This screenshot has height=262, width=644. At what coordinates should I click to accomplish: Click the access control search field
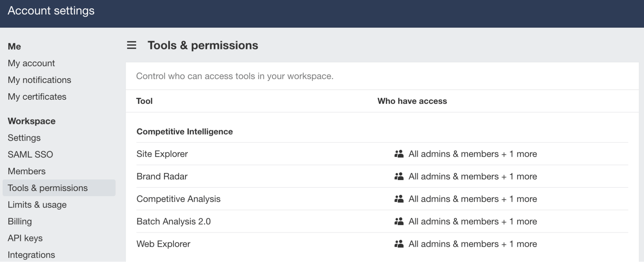[x=290, y=76]
